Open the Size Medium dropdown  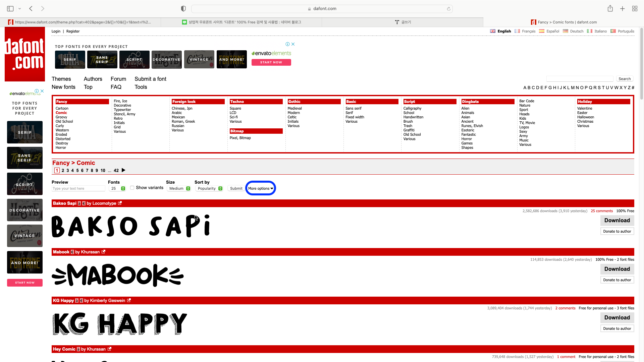pos(179,188)
